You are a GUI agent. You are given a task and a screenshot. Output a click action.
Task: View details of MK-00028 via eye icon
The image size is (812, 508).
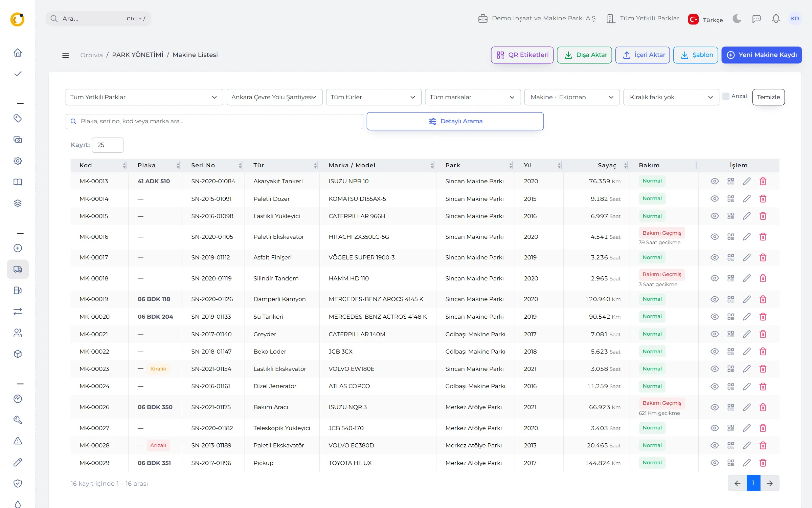[x=715, y=445]
